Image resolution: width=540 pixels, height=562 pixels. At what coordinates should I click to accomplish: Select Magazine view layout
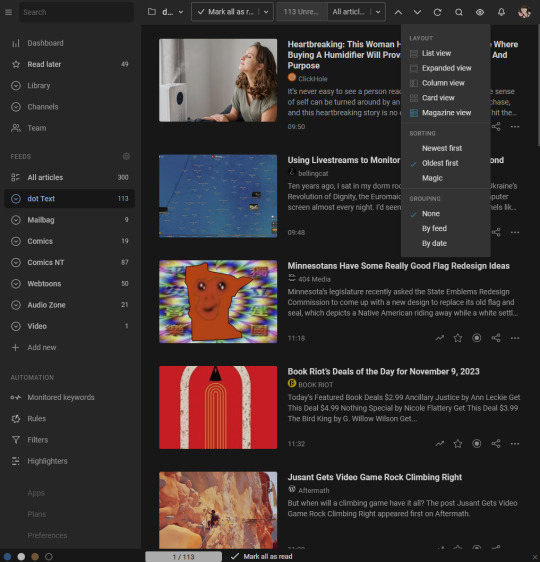click(x=445, y=113)
